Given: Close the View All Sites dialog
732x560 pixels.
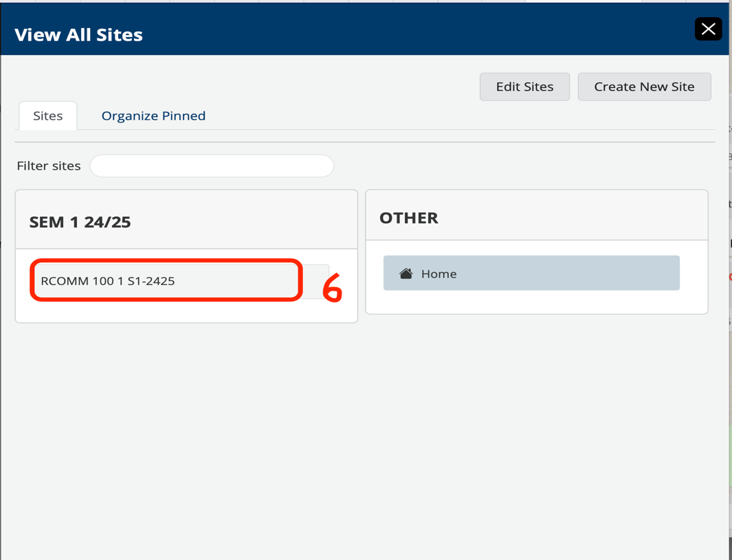Looking at the screenshot, I should click(x=708, y=29).
